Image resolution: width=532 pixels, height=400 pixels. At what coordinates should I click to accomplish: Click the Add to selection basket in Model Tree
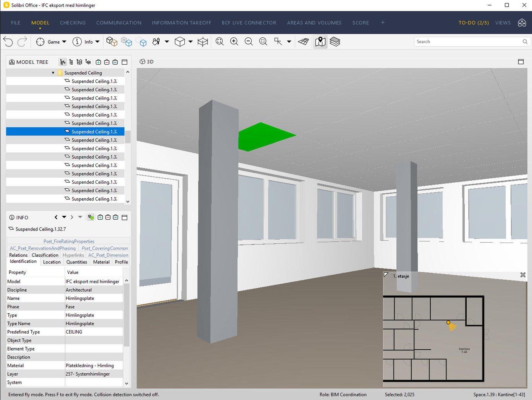(x=98, y=62)
